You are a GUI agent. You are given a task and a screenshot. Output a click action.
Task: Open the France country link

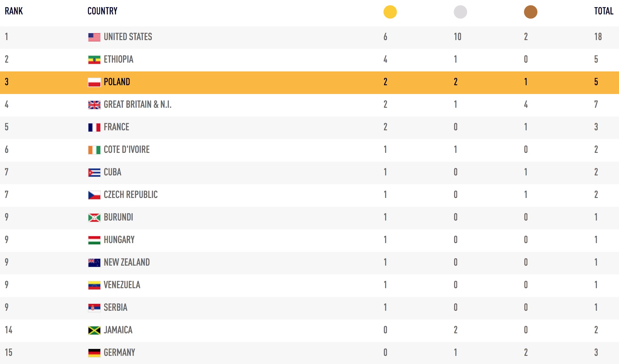pyautogui.click(x=116, y=127)
